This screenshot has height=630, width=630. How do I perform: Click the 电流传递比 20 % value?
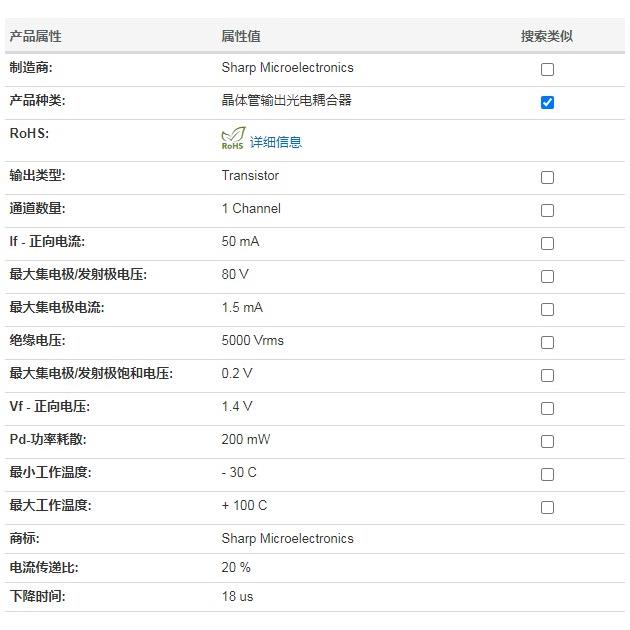236,567
